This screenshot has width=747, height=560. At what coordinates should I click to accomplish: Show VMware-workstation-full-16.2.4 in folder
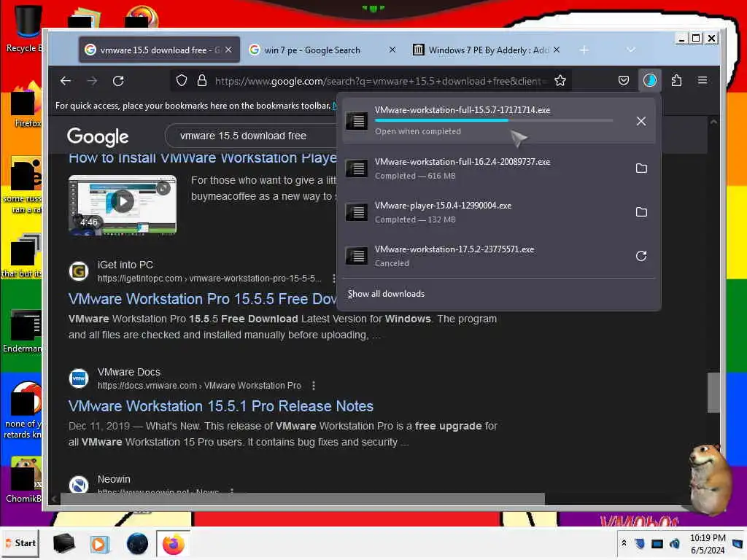[641, 168]
